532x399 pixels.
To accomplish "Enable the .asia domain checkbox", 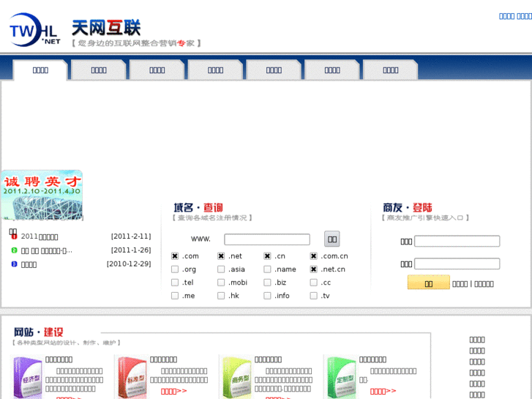I will point(221,269).
